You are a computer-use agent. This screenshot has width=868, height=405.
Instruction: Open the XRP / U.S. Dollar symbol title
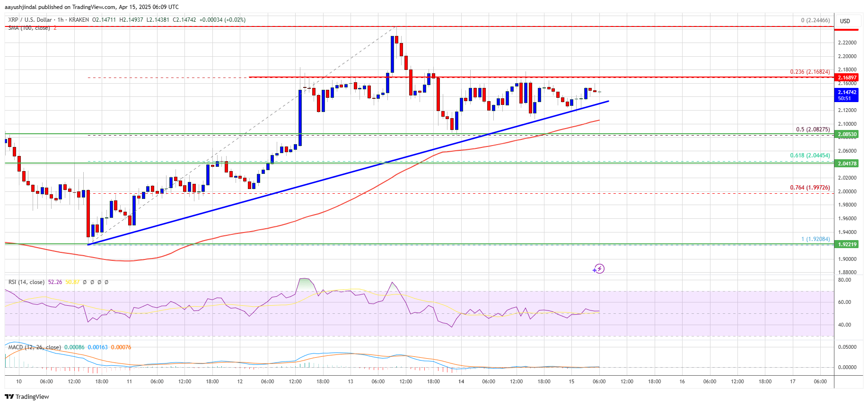point(30,20)
